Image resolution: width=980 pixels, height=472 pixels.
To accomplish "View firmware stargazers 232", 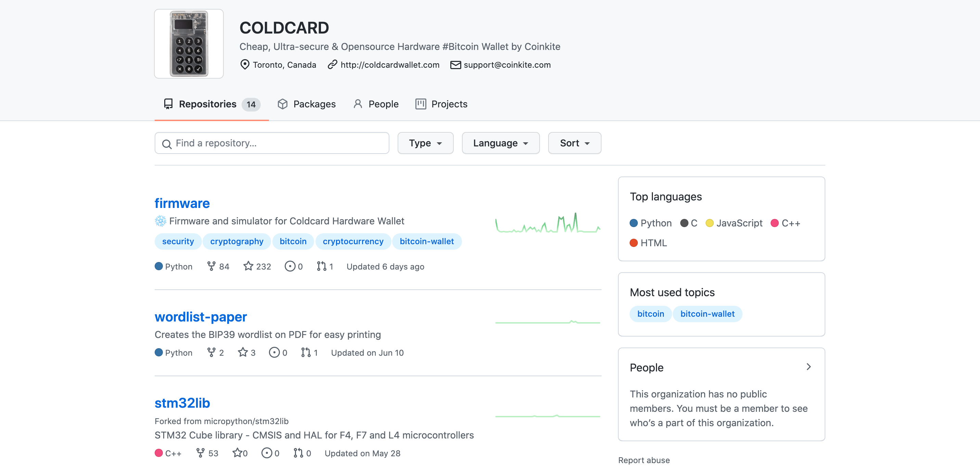I will pyautogui.click(x=257, y=267).
